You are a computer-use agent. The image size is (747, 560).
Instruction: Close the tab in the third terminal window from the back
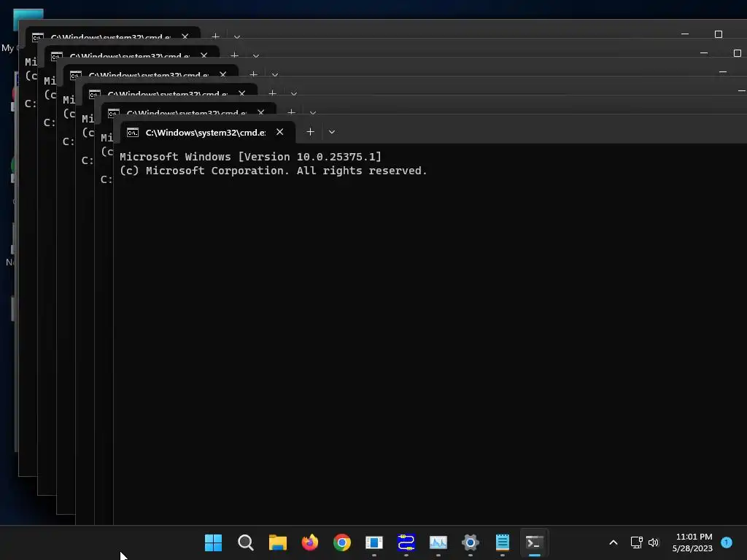(223, 75)
